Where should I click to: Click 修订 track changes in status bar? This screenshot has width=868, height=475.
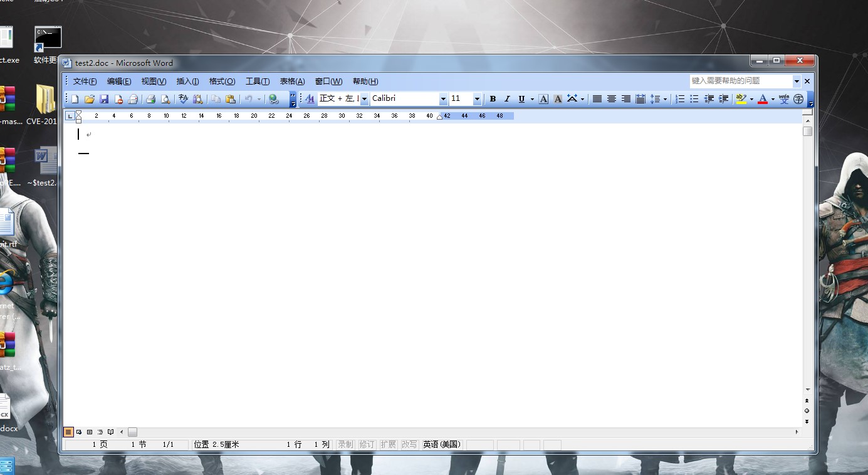367,444
